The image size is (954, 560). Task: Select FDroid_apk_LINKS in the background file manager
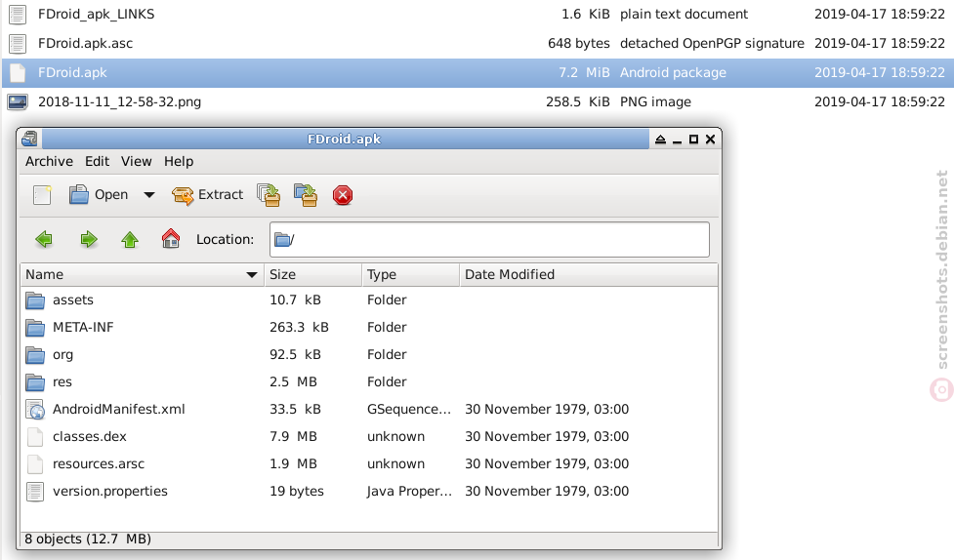point(96,14)
